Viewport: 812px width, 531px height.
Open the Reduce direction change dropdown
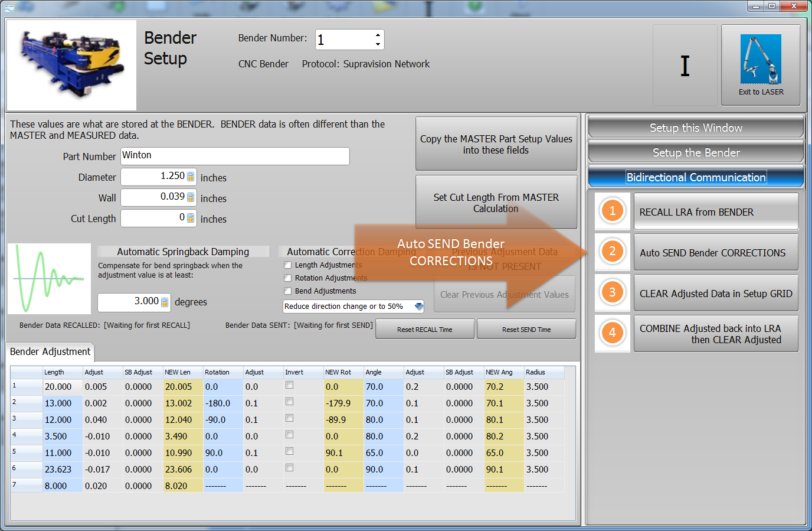(x=418, y=307)
